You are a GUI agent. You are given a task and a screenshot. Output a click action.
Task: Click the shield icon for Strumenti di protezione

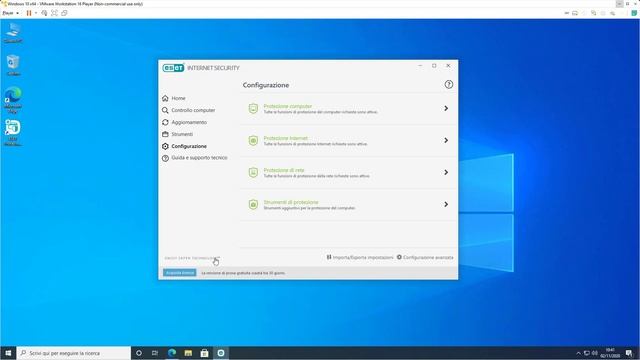253,204
